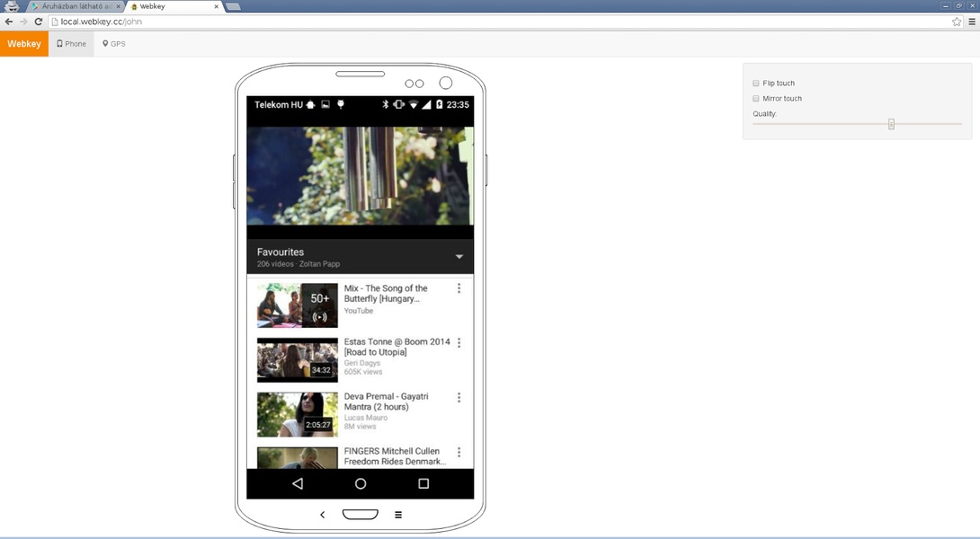Enable the Flip touch checkbox

pyautogui.click(x=755, y=83)
